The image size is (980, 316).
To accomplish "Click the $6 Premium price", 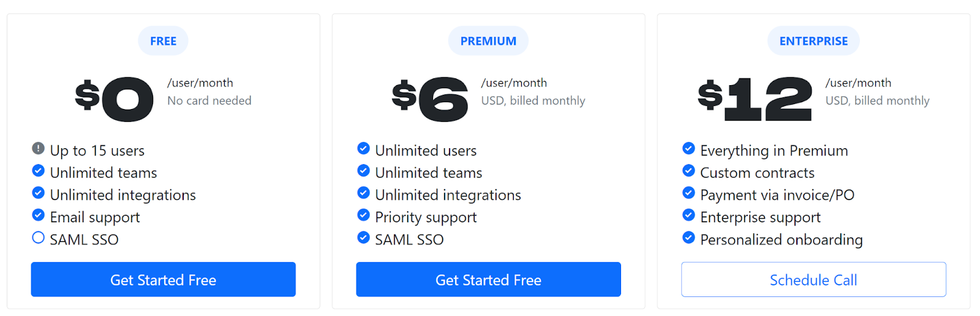I will point(431,99).
